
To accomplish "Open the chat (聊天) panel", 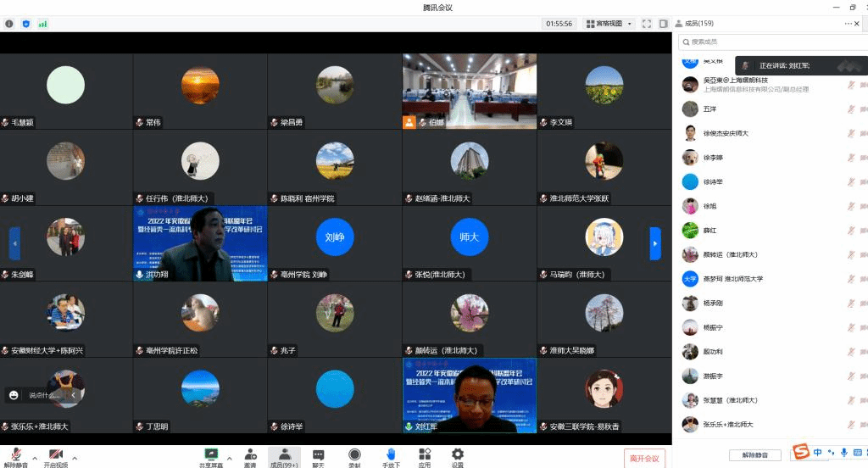I will pyautogui.click(x=319, y=456).
